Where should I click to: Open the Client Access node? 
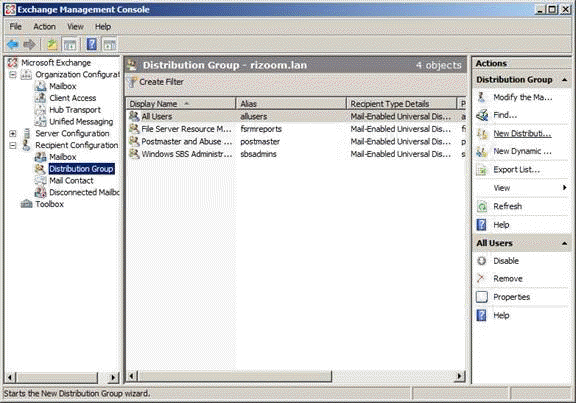[x=73, y=98]
